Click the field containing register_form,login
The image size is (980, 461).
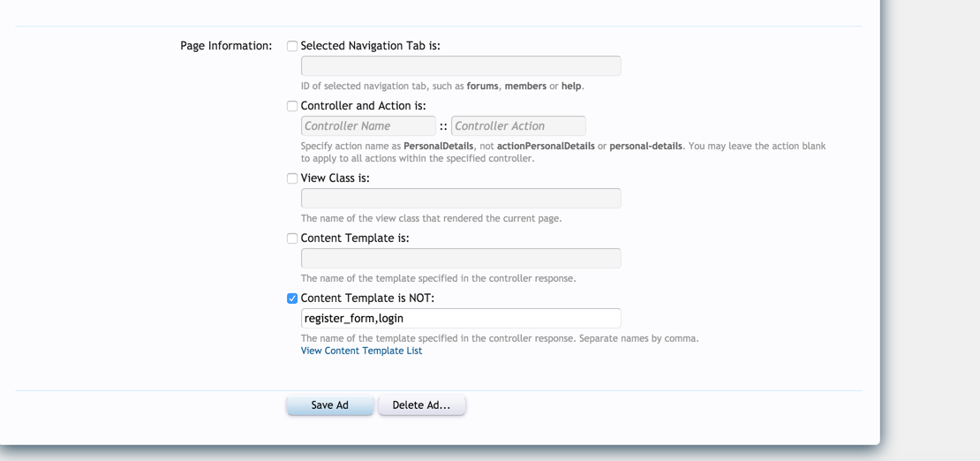pos(461,319)
